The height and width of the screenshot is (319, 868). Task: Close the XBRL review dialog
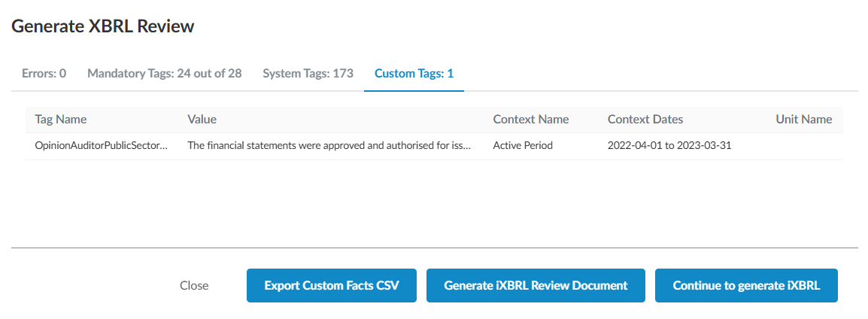coord(194,286)
